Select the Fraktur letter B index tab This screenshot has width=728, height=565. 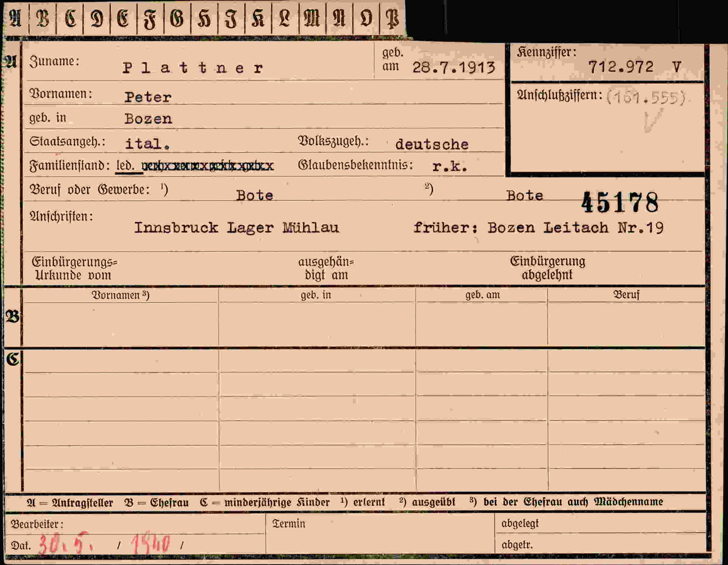(x=43, y=18)
